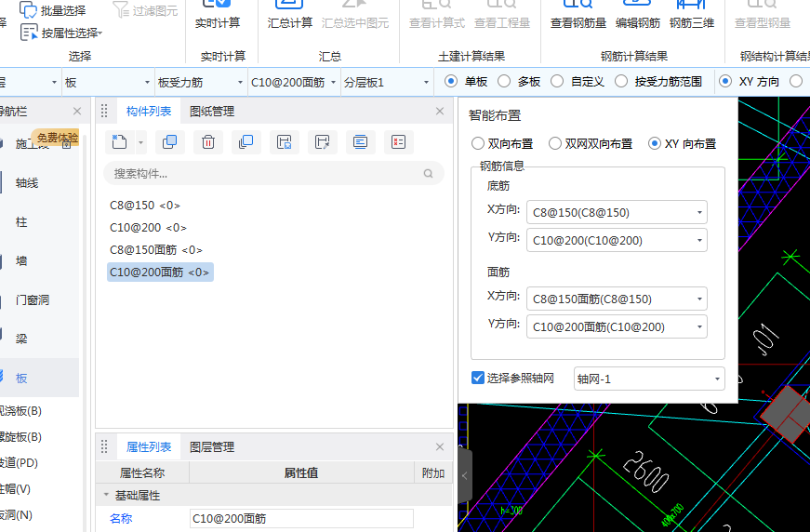Collapse the 基础属性 group
This screenshot has width=810, height=532.
point(106,495)
